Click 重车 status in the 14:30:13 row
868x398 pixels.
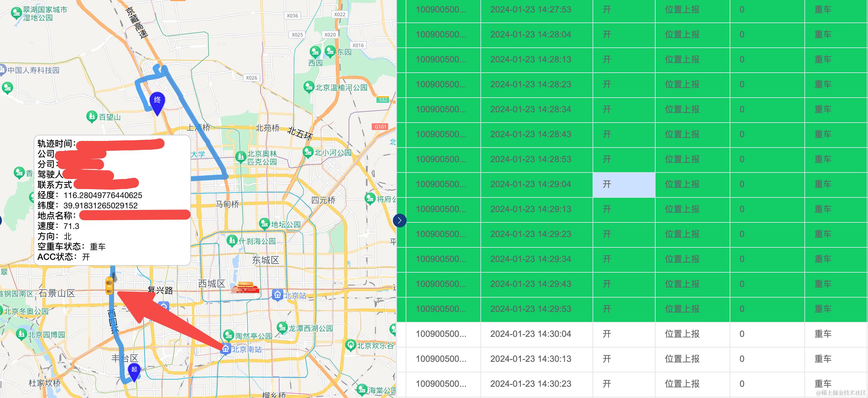[x=823, y=359]
